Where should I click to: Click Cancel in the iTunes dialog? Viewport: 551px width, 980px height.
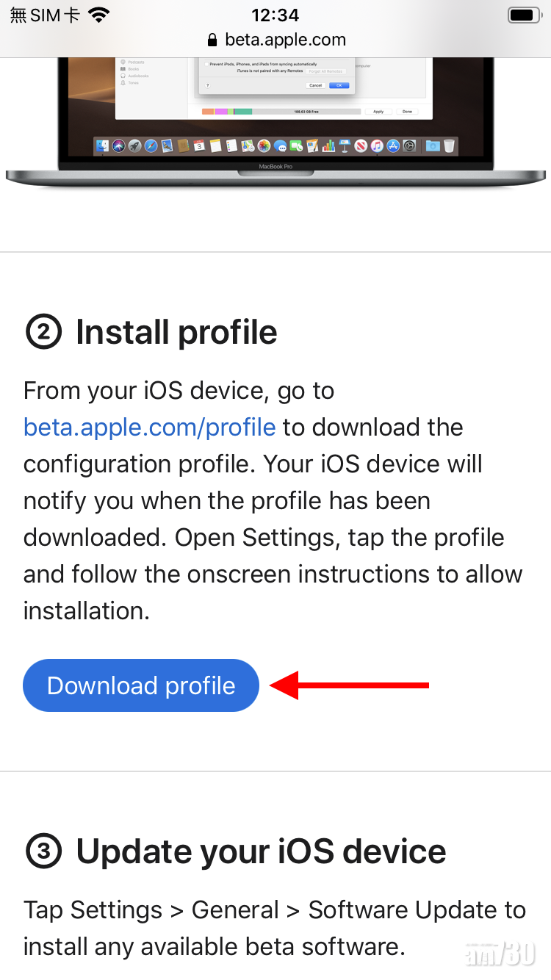315,85
